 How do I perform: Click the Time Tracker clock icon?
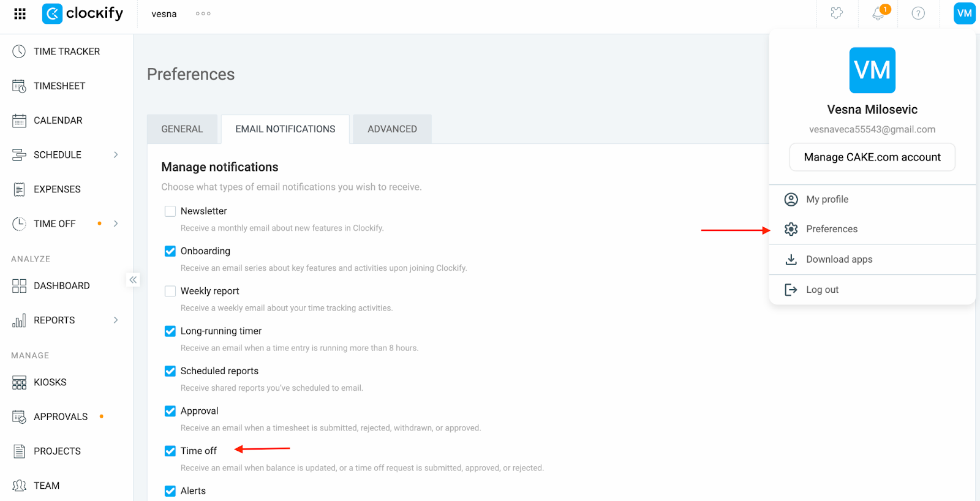(19, 51)
